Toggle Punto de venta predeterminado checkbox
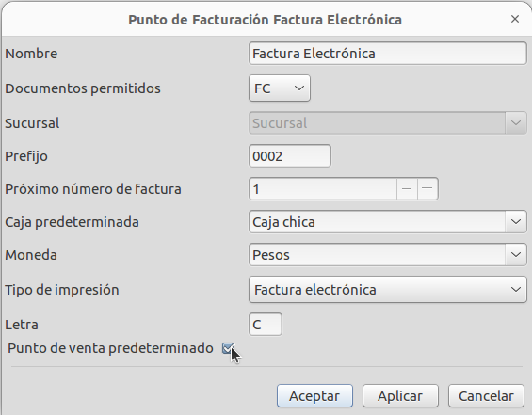Viewport: 532px width, 415px height. pos(228,348)
